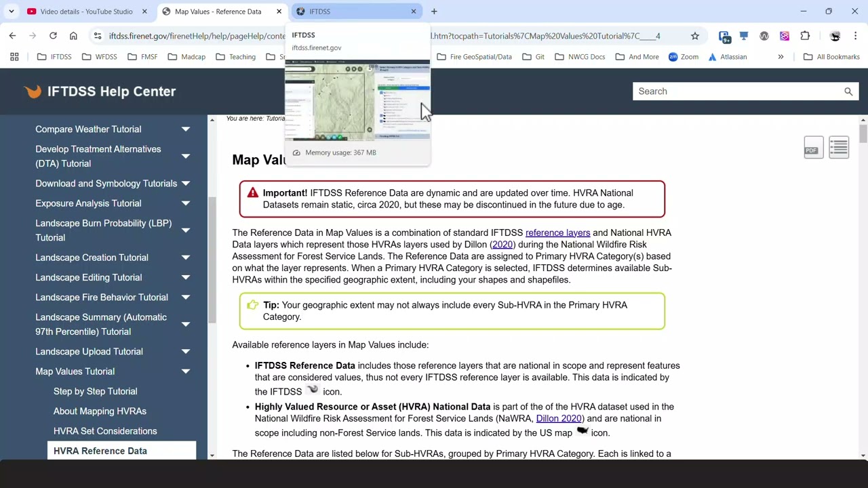Expand Landscape Summary (Automatic 97th Percentile) Tutorial
The image size is (868, 488).
click(x=185, y=325)
